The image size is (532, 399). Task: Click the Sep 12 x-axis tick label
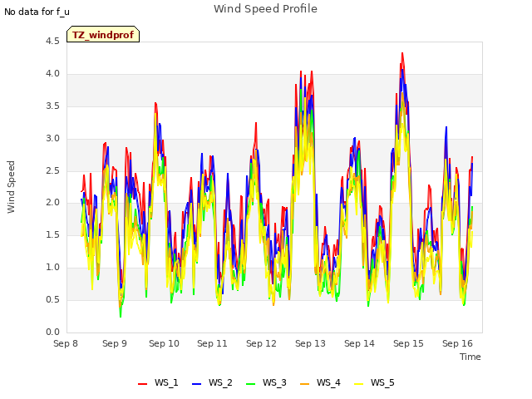click(x=261, y=343)
